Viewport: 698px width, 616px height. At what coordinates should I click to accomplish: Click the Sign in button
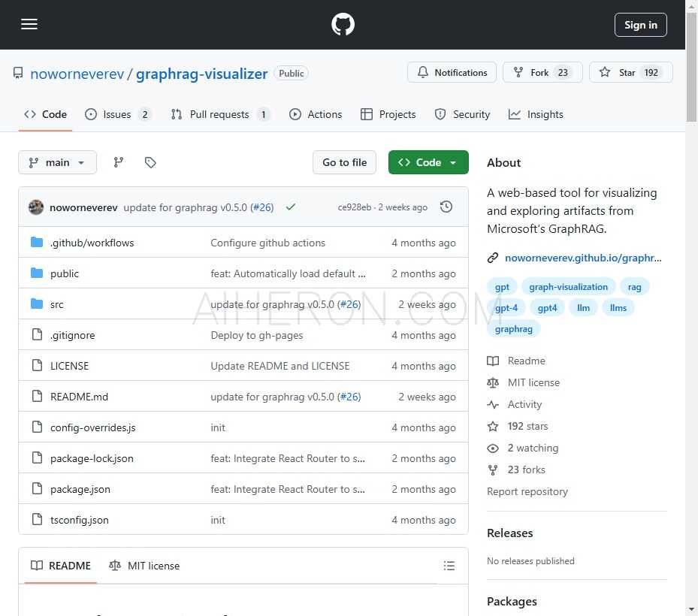click(641, 25)
